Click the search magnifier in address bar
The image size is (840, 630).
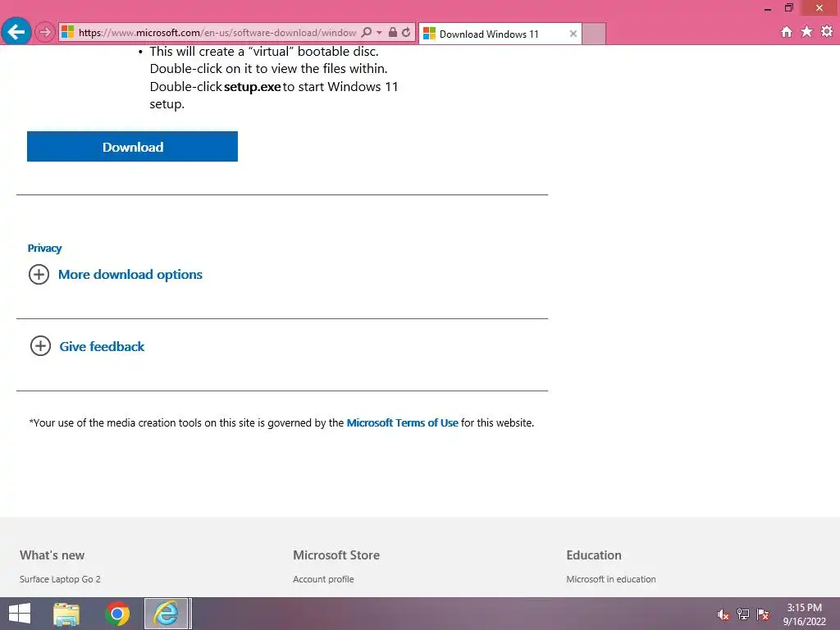tap(367, 32)
